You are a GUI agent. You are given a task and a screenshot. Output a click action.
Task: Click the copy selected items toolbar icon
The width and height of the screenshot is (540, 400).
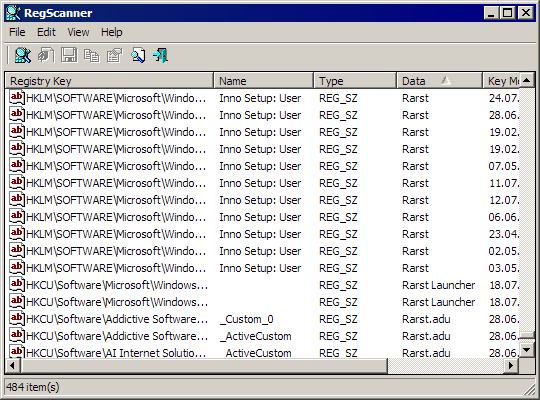92,55
